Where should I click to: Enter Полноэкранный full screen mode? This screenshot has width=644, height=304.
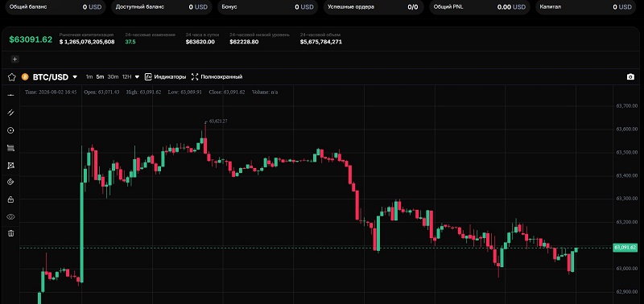point(217,76)
